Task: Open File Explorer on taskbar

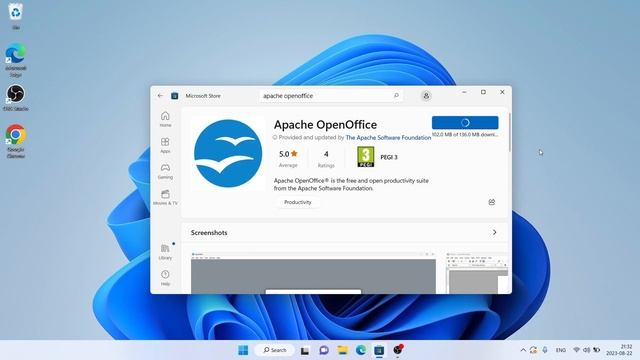Action: [x=342, y=350]
